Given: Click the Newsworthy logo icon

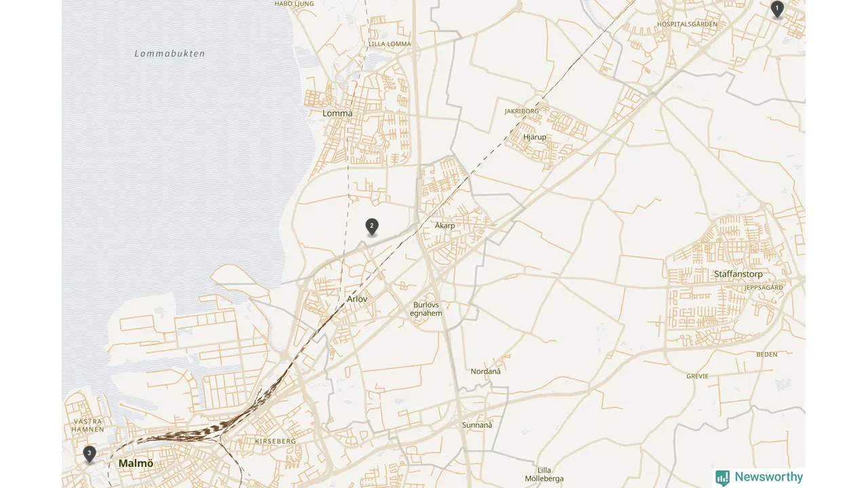Looking at the screenshot, I should click(722, 478).
